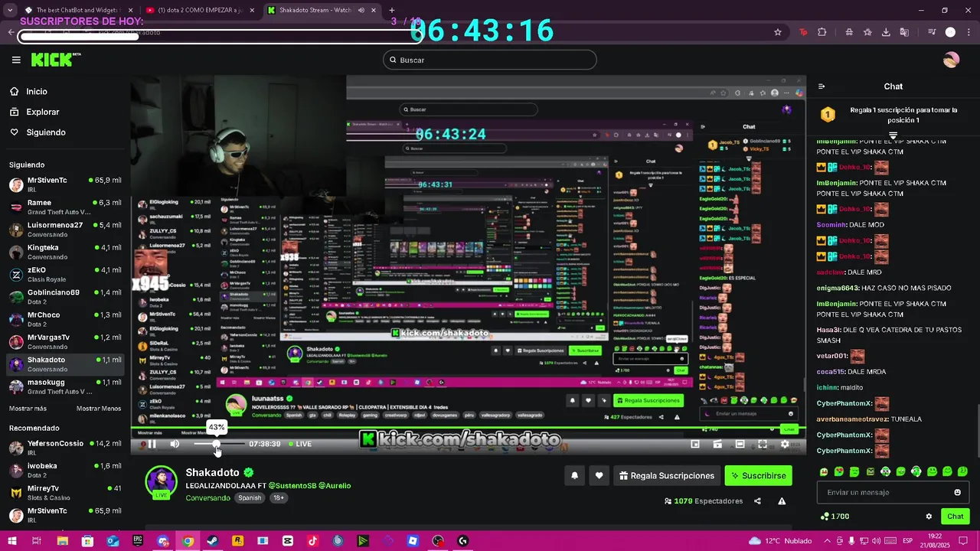Enable notifications bell for Shakadoto
The height and width of the screenshot is (551, 980).
574,475
